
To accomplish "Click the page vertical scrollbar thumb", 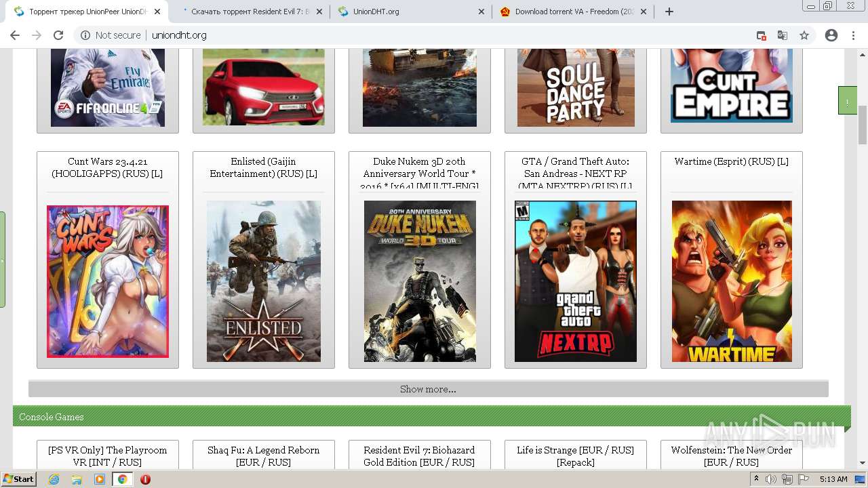I will click(x=863, y=125).
